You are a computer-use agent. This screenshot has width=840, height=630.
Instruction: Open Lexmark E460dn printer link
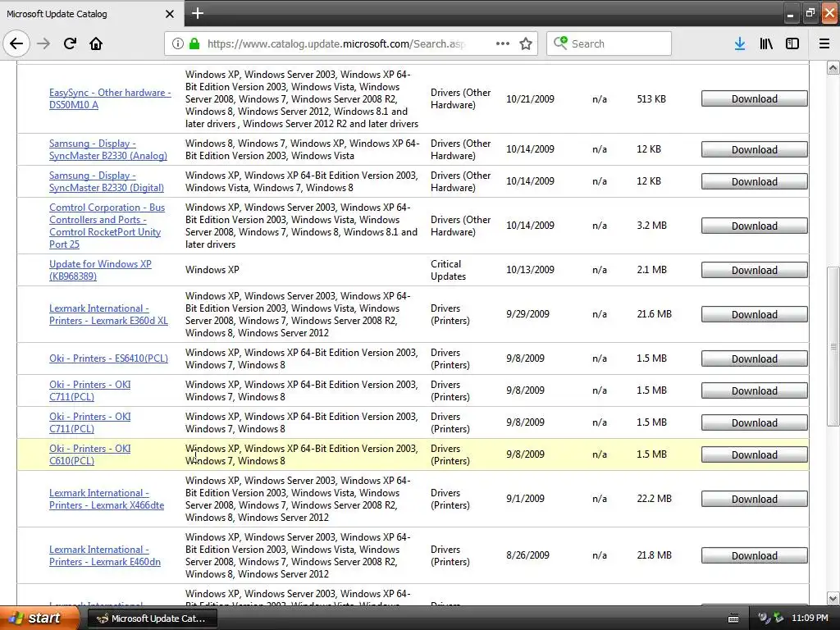pos(105,555)
